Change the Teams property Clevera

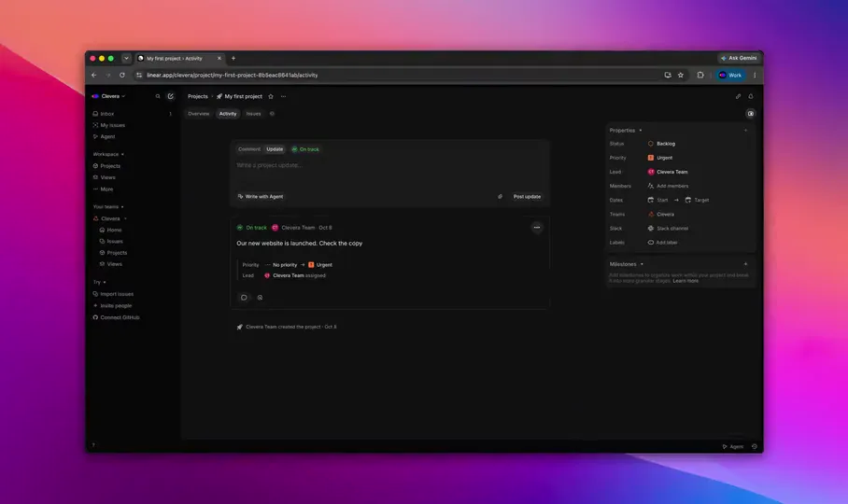pyautogui.click(x=661, y=214)
